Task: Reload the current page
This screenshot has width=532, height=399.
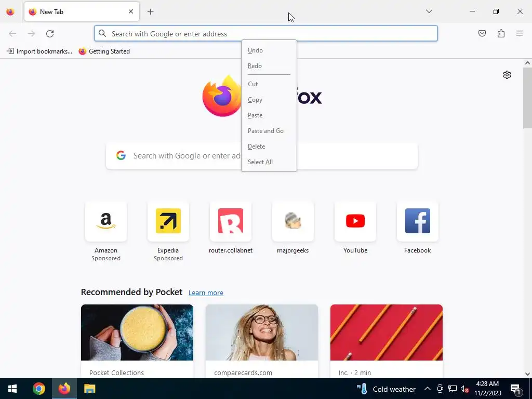Action: (50, 34)
